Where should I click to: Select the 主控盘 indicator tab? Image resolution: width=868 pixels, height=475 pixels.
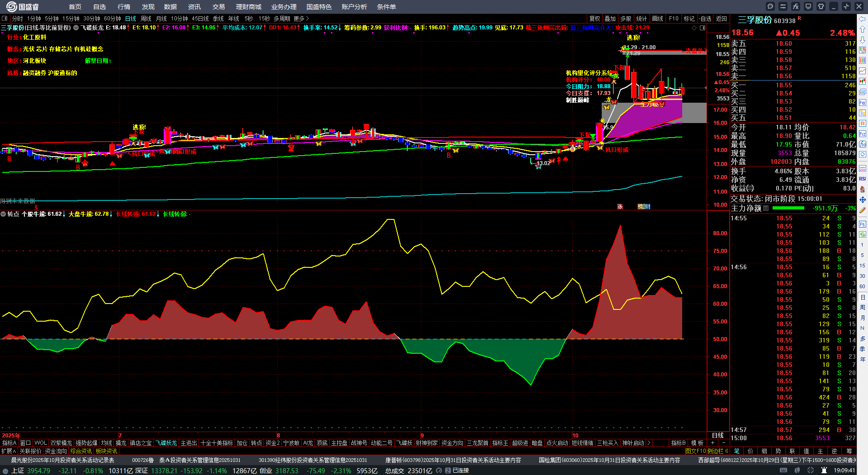click(x=339, y=443)
